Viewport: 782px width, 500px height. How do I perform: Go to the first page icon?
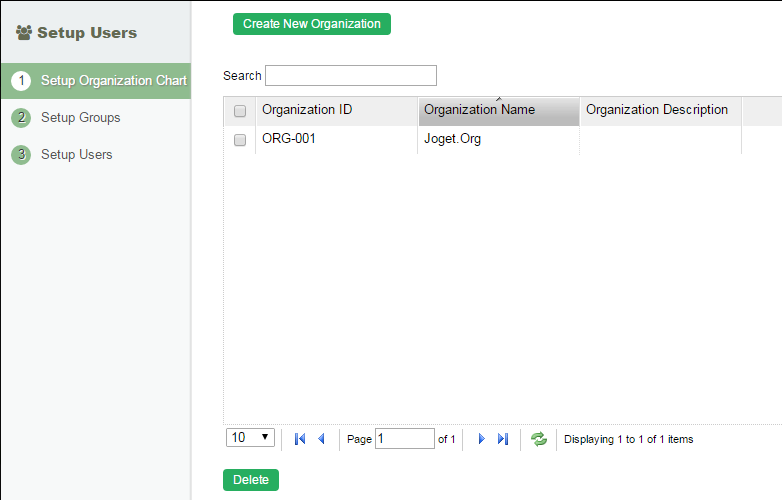tap(300, 439)
